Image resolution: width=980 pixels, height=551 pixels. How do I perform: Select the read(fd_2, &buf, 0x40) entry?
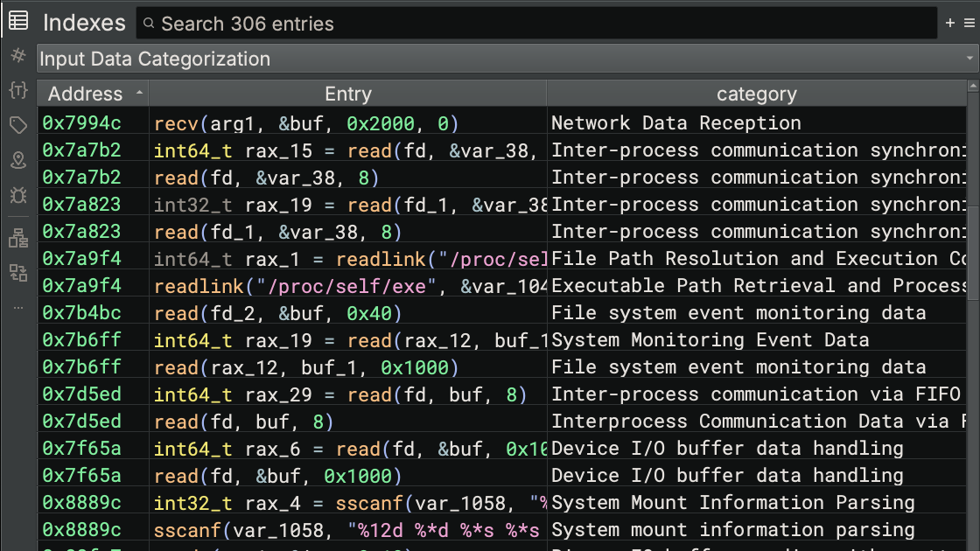277,314
